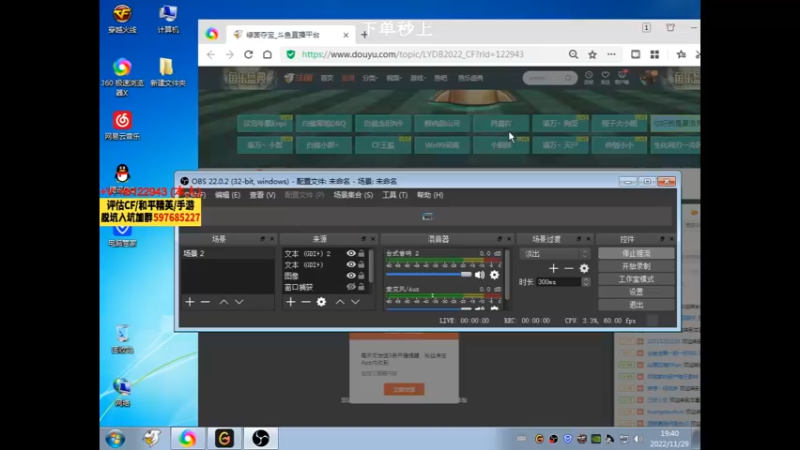Move selected source up in Sources list
Image resolution: width=800 pixels, height=450 pixels.
click(340, 302)
